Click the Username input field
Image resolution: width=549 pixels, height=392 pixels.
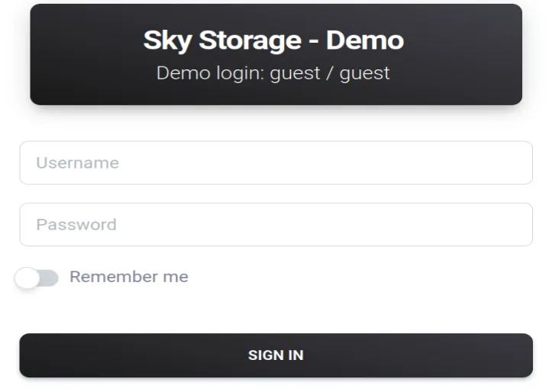tap(275, 162)
